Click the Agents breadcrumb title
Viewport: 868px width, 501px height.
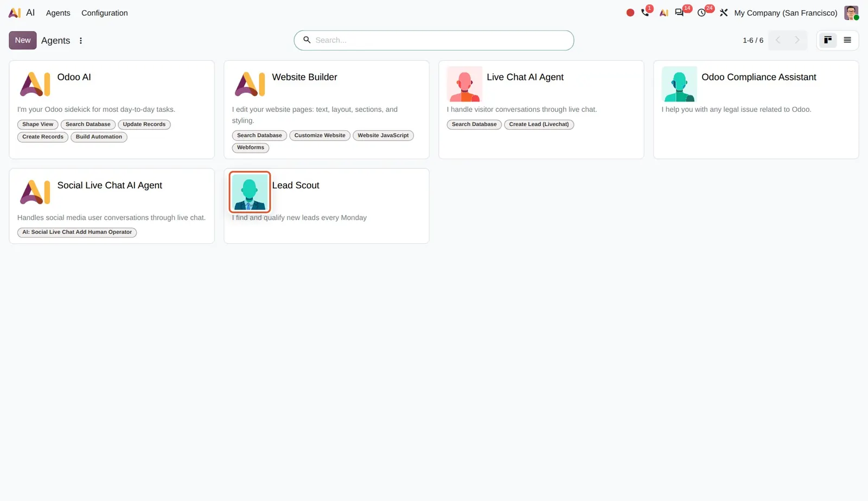[x=56, y=41]
